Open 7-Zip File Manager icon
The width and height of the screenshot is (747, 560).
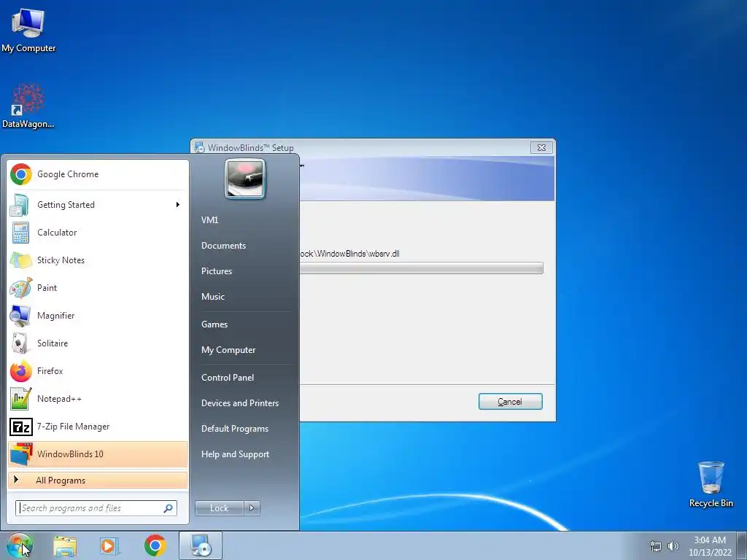(x=21, y=427)
